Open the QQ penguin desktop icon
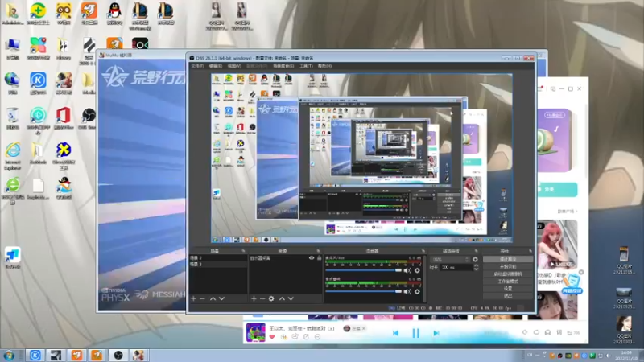644x362 pixels. (114, 13)
